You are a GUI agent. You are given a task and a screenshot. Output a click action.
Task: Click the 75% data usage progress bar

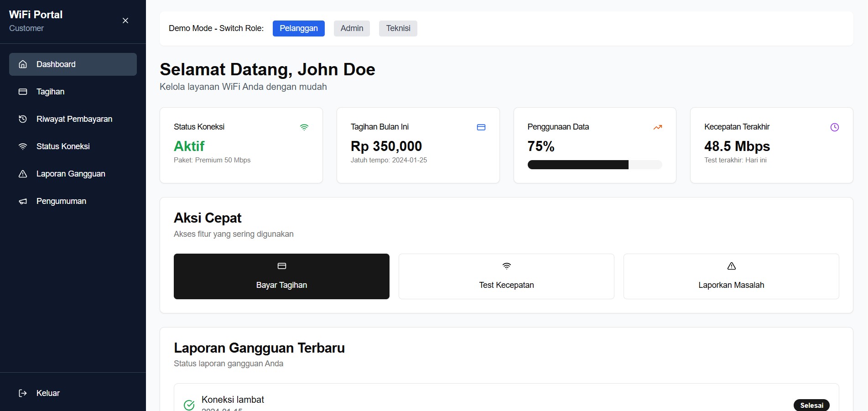(x=595, y=165)
